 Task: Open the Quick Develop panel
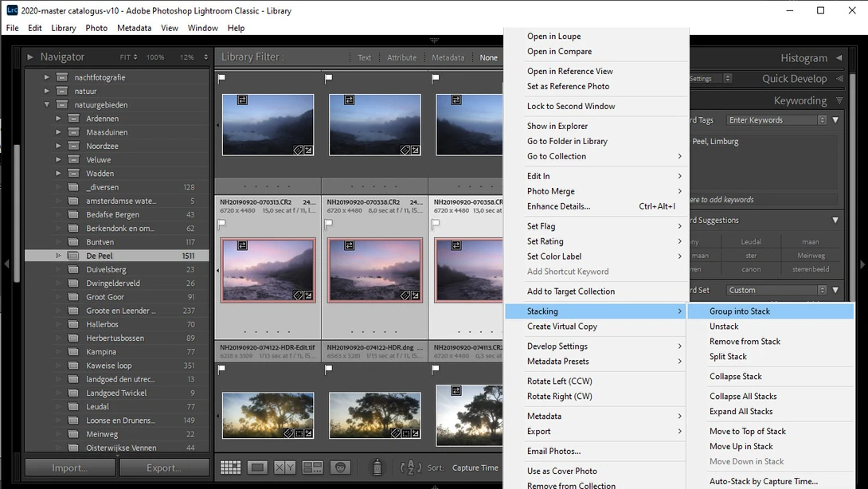coord(794,79)
